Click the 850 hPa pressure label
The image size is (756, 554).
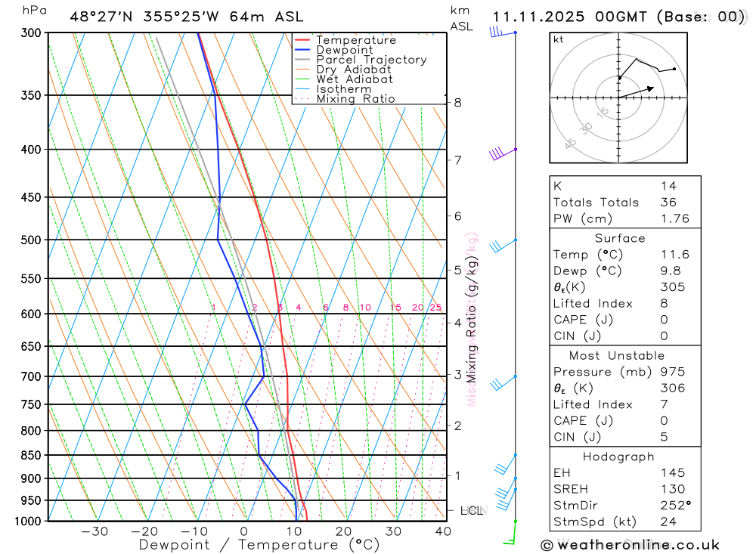(x=31, y=455)
